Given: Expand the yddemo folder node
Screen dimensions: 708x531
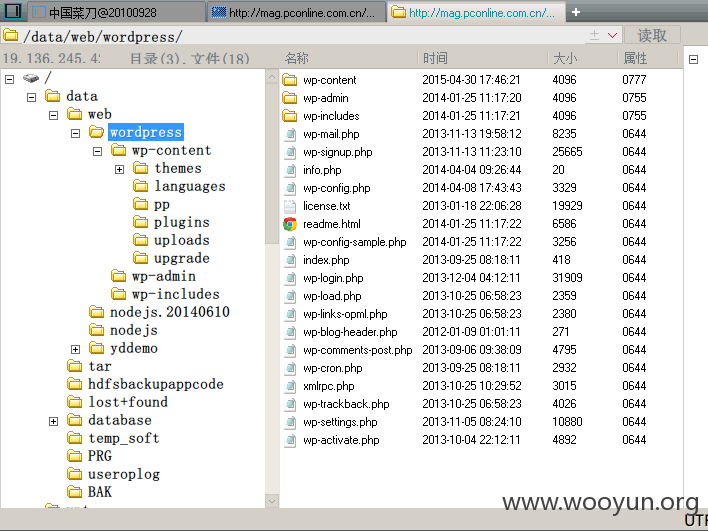Looking at the screenshot, I should click(x=75, y=349).
